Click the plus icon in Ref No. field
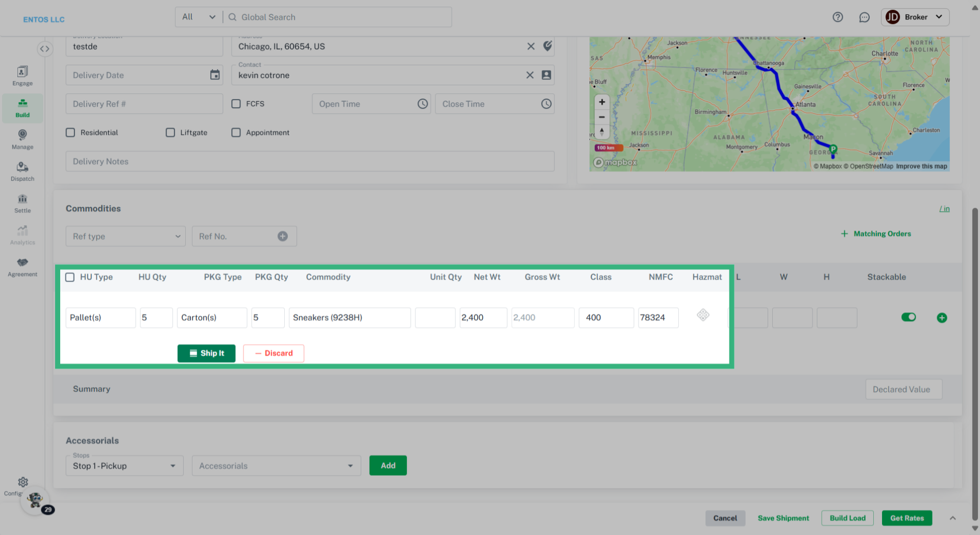The image size is (980, 535). pyautogui.click(x=283, y=236)
